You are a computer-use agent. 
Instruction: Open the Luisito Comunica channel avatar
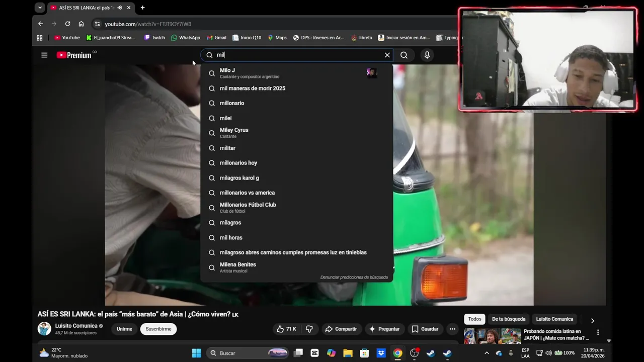click(x=44, y=329)
